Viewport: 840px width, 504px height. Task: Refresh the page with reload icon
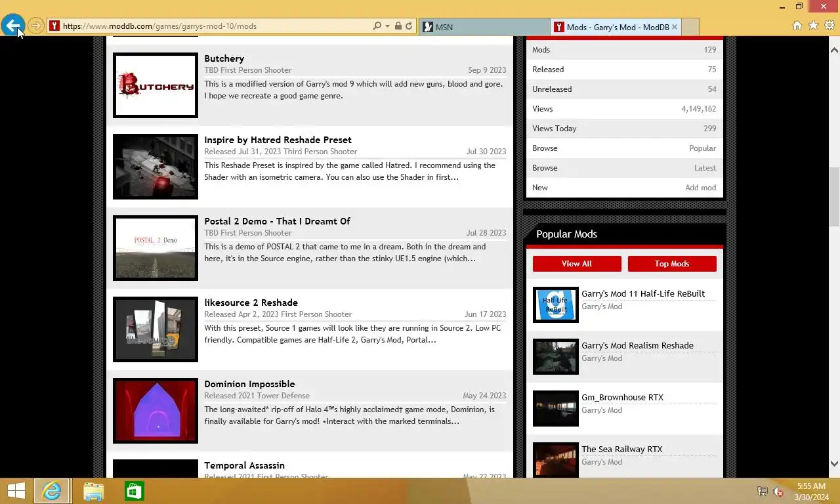[x=409, y=26]
